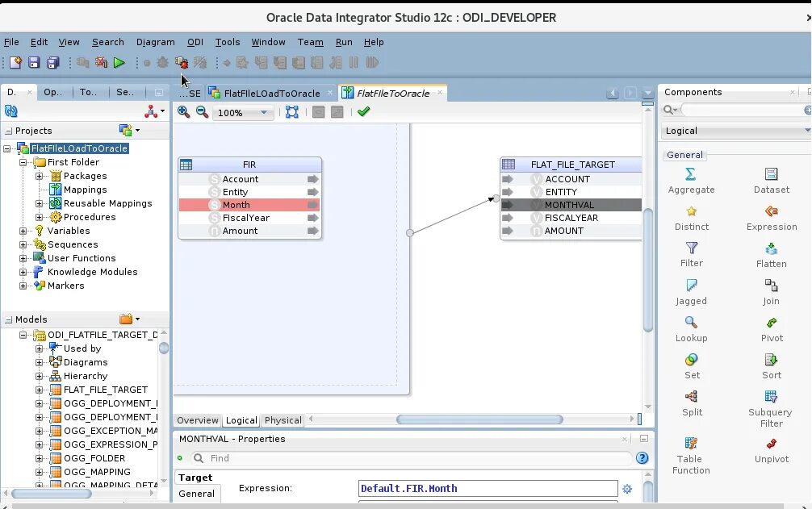812x509 pixels.
Task: Switch to the Physical tab
Action: click(x=283, y=420)
